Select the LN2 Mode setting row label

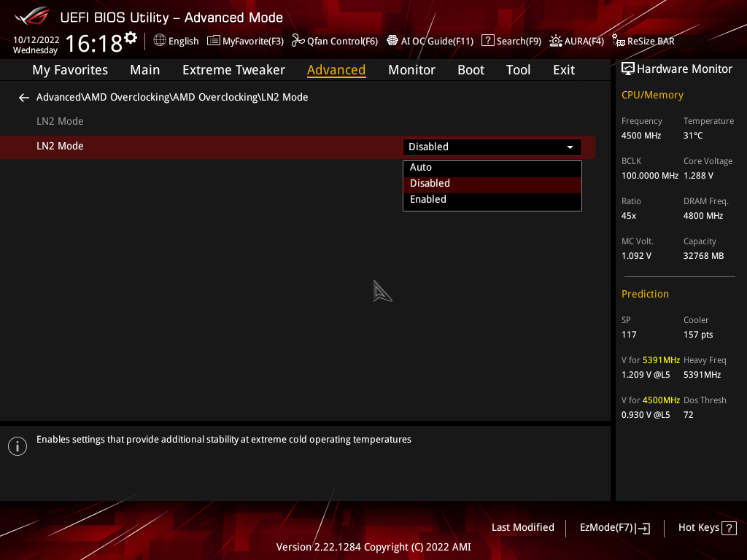[x=60, y=146]
